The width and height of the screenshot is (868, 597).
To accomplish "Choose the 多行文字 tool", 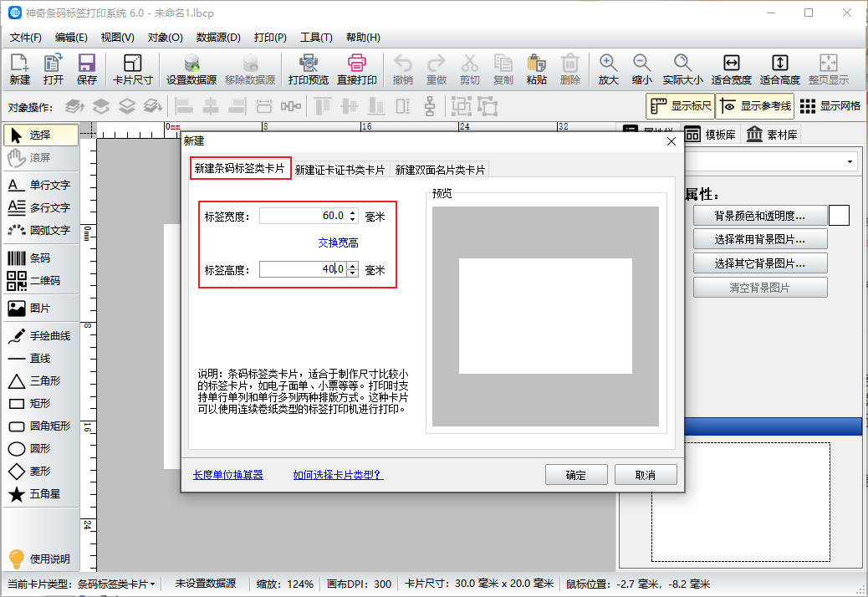I will 41,207.
